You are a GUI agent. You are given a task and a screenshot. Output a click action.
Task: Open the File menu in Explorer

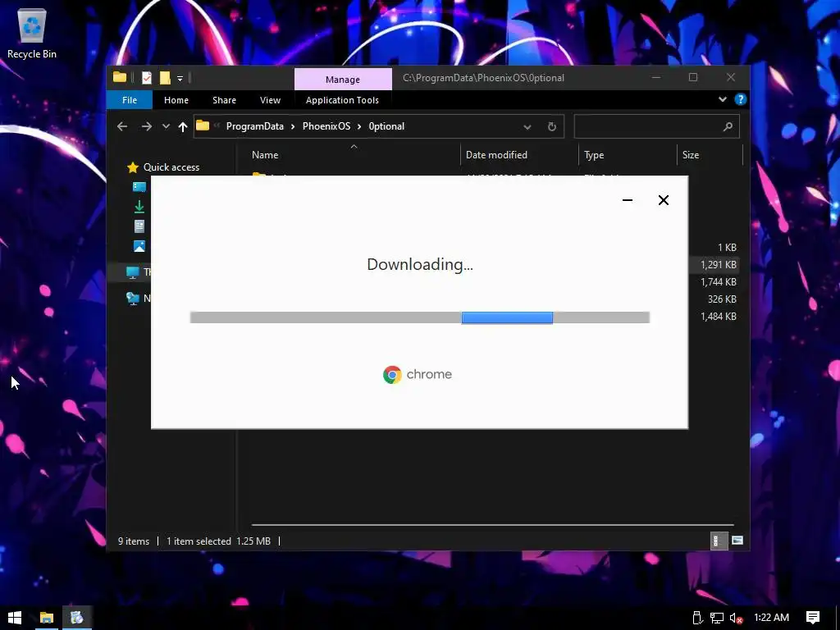[129, 100]
